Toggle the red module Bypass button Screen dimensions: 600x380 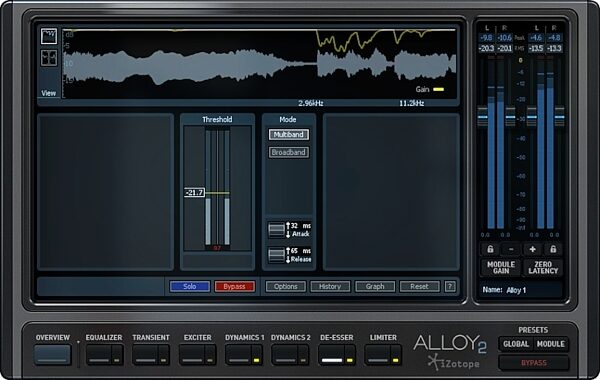click(234, 286)
